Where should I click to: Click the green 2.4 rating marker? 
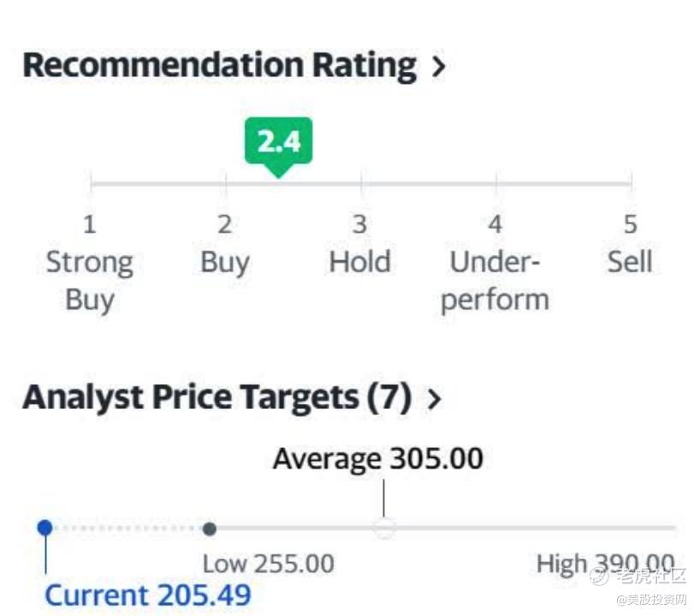(x=278, y=141)
